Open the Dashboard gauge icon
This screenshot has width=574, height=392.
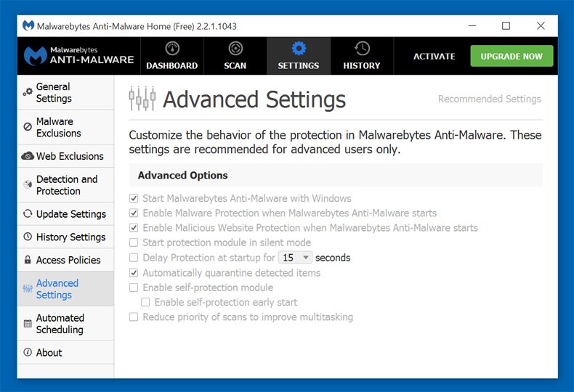pyautogui.click(x=172, y=48)
